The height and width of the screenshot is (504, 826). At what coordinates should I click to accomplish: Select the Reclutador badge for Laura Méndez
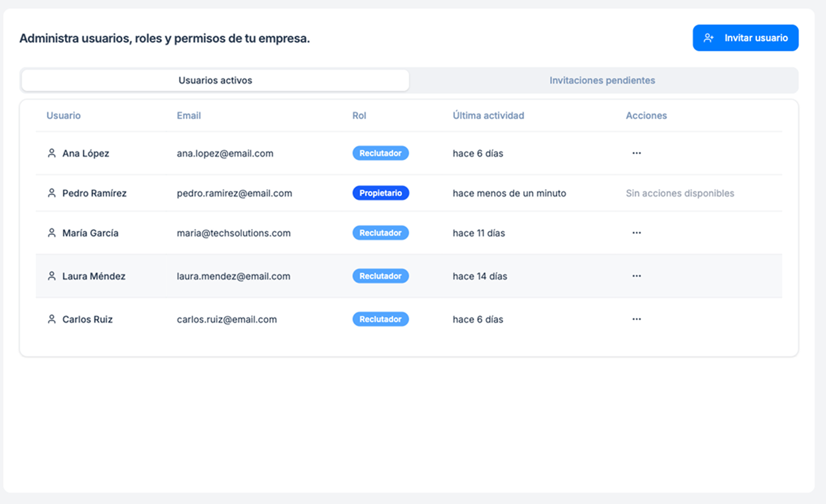pyautogui.click(x=380, y=276)
